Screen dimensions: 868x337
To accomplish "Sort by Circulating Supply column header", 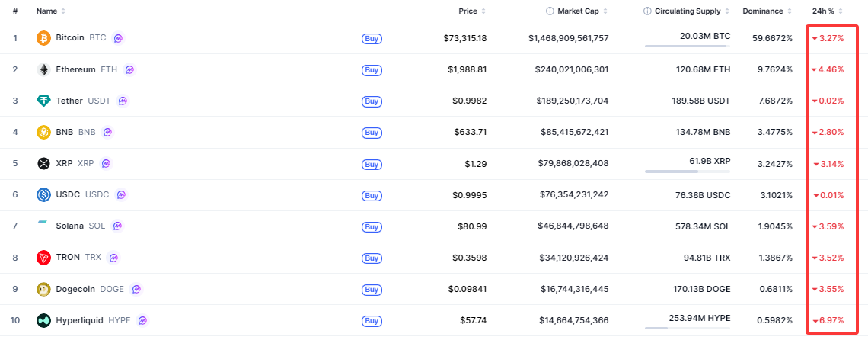I will [692, 11].
